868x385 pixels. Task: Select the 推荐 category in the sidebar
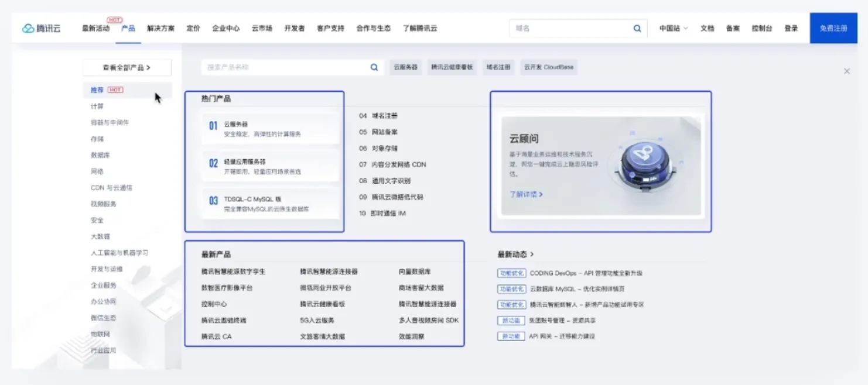click(127, 90)
